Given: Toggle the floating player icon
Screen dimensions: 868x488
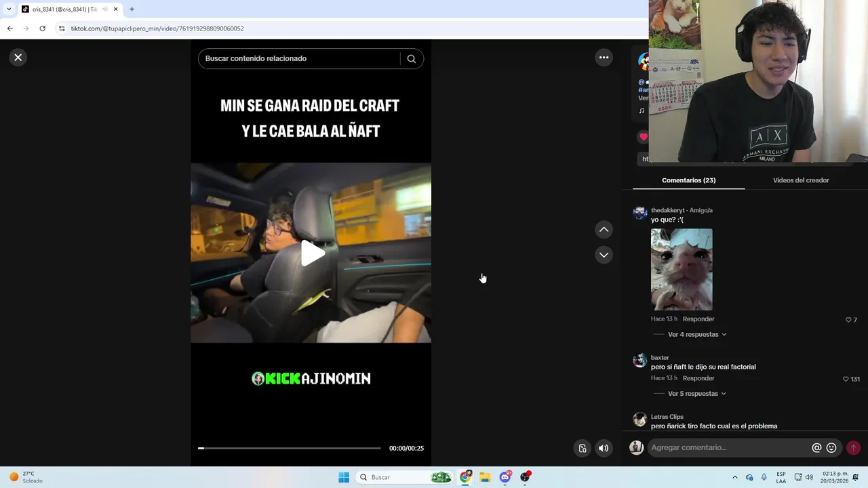Looking at the screenshot, I should point(583,448).
